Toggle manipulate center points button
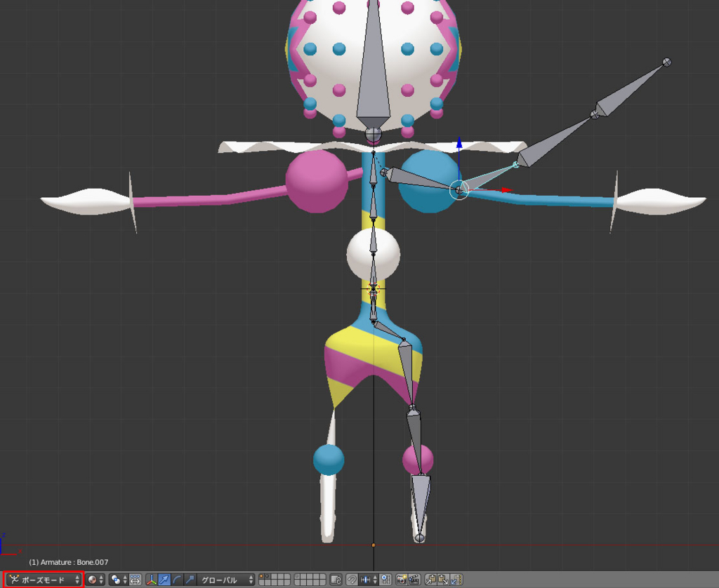719x588 pixels. tap(136, 580)
